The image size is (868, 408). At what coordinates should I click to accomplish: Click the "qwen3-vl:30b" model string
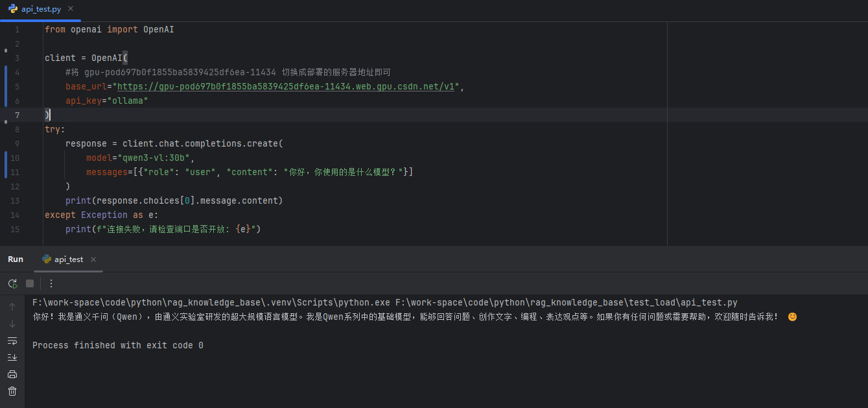[153, 158]
